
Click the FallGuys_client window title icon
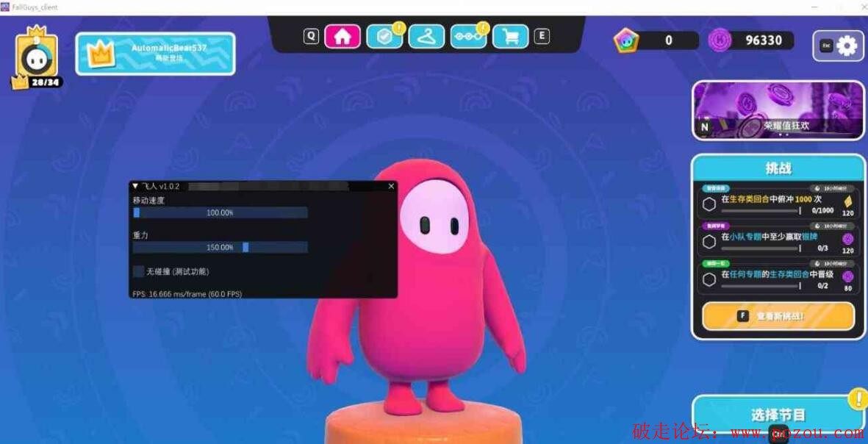click(x=5, y=7)
